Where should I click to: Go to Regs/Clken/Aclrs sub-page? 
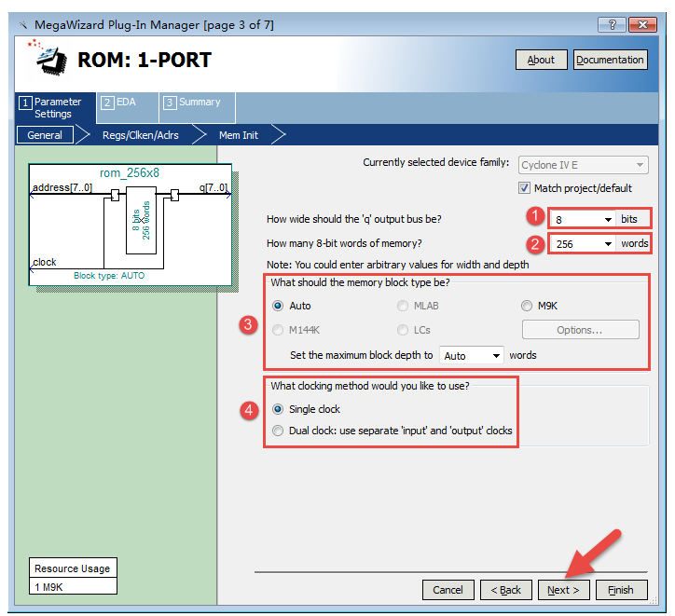(141, 135)
